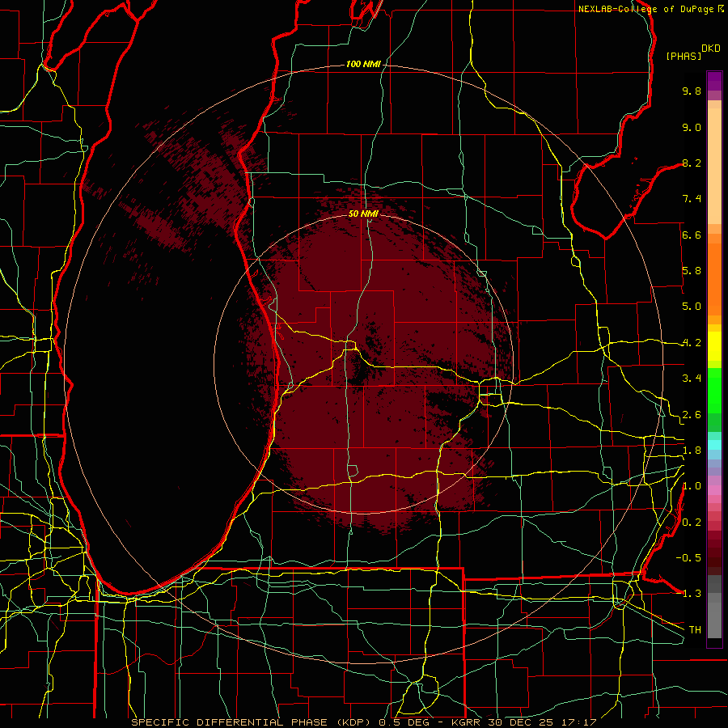Pick the cyan band of the color bar

[714, 445]
